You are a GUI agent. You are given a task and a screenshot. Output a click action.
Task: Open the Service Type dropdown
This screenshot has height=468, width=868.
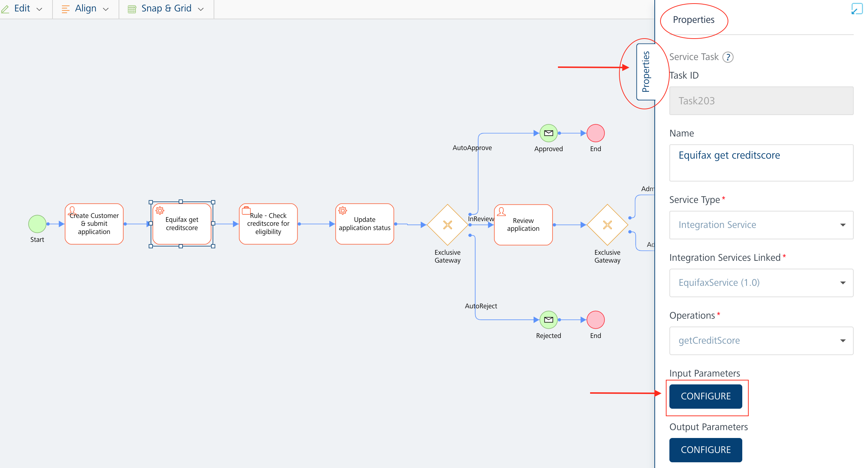click(843, 225)
